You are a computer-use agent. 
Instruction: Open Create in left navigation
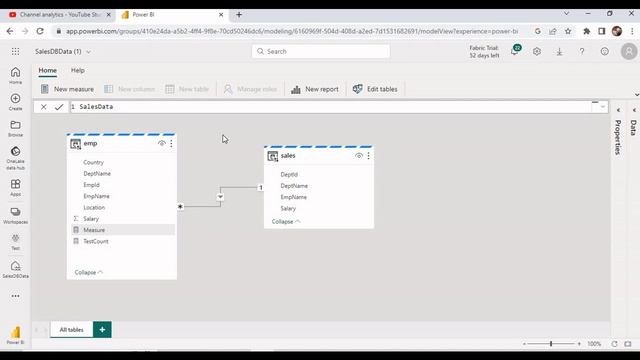pyautogui.click(x=16, y=102)
